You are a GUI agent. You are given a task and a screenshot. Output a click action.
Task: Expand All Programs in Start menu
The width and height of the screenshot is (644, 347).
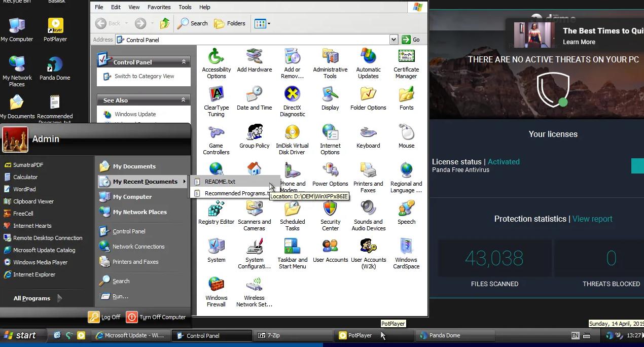(38, 298)
